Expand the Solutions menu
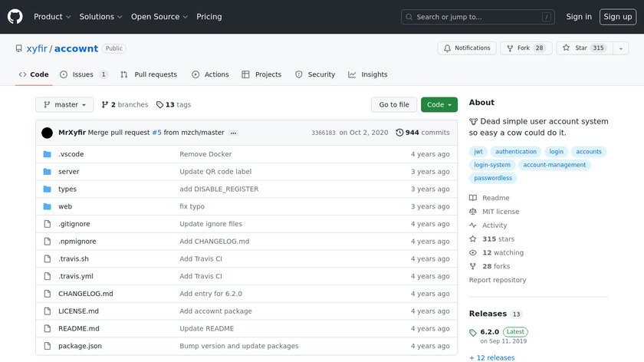Image resolution: width=644 pixels, height=362 pixels. (101, 17)
